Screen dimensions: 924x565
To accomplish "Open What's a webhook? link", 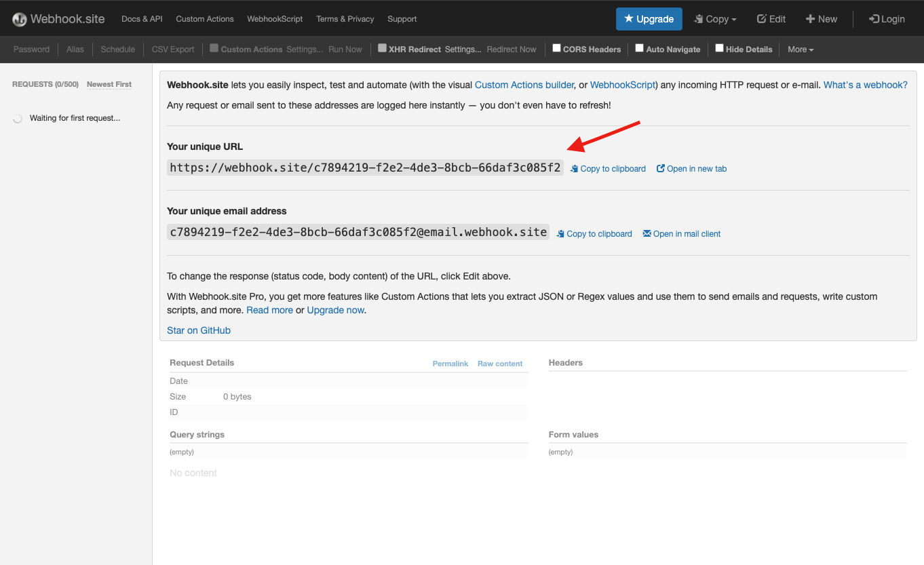I will [x=866, y=85].
